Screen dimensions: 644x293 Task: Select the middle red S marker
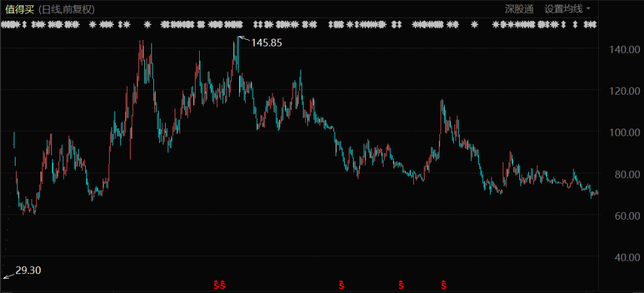click(x=342, y=285)
